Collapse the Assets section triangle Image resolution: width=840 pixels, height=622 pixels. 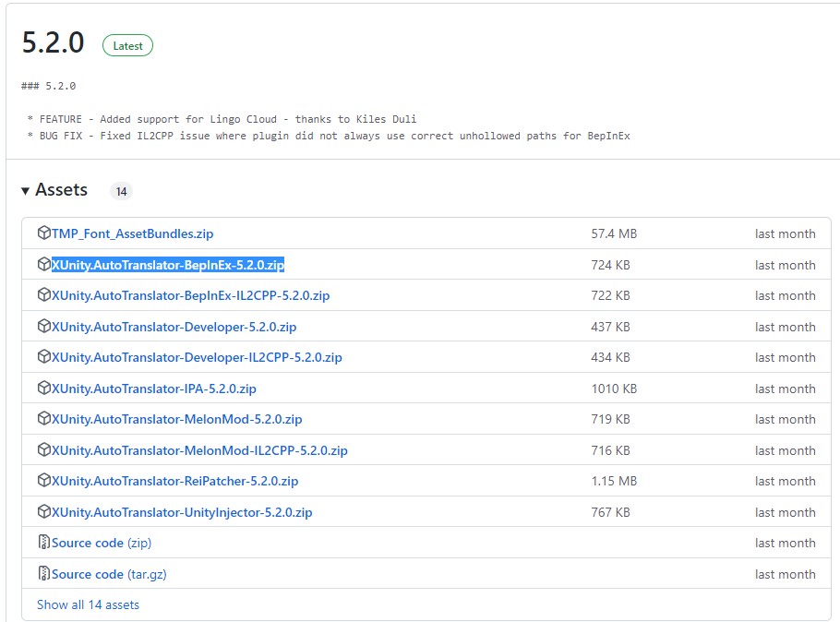tap(25, 191)
